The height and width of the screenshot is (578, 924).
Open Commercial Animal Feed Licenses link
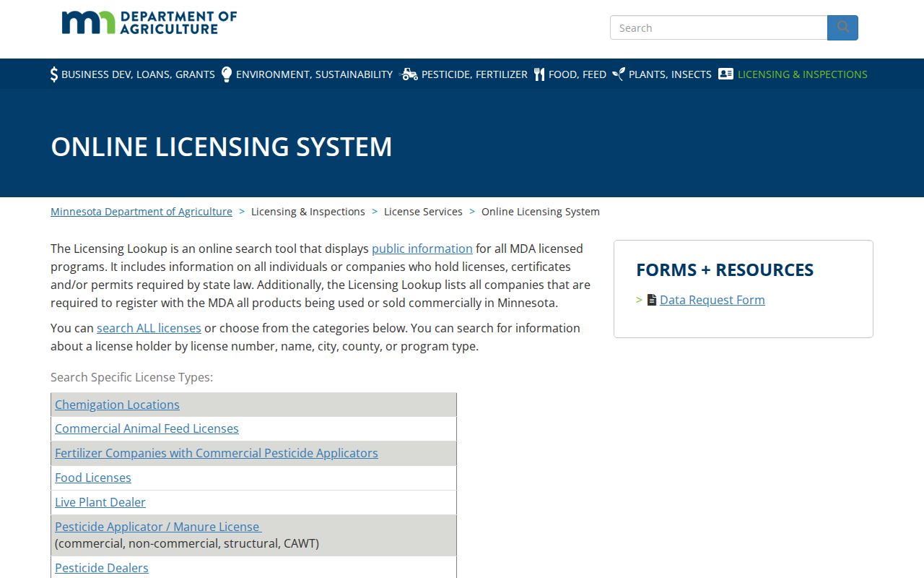[147, 428]
